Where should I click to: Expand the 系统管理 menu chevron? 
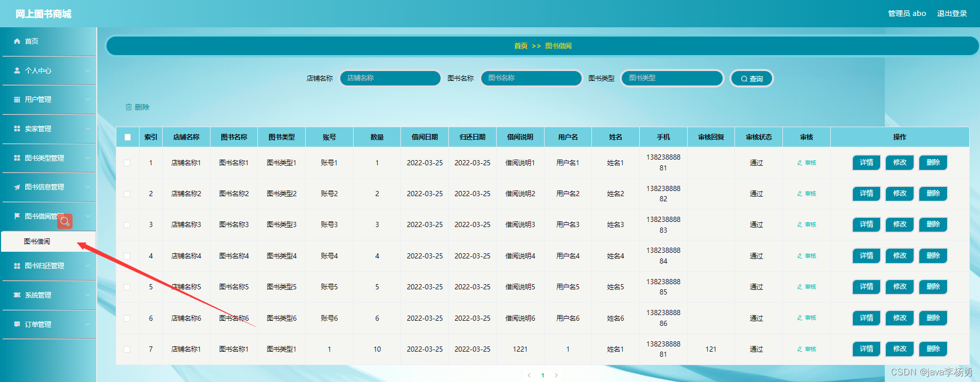87,295
